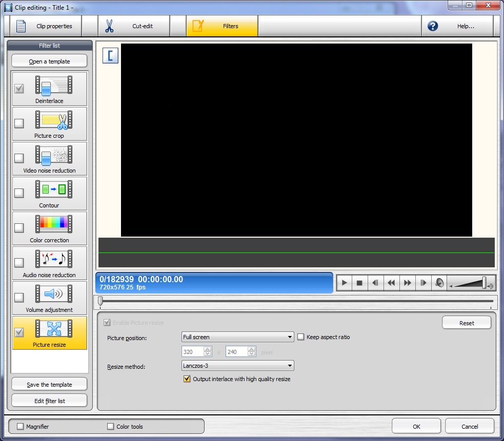This screenshot has height=441, width=504.
Task: Play the clip preview
Action: [344, 283]
